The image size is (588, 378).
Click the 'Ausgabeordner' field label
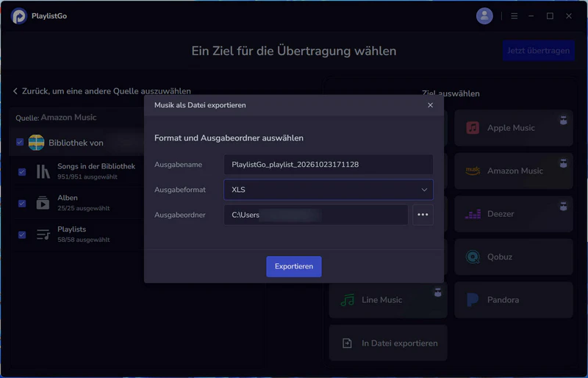coord(180,215)
